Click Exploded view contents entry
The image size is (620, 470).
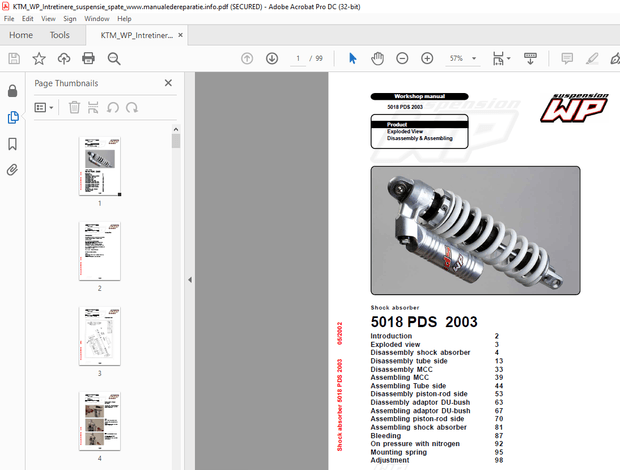tap(395, 344)
